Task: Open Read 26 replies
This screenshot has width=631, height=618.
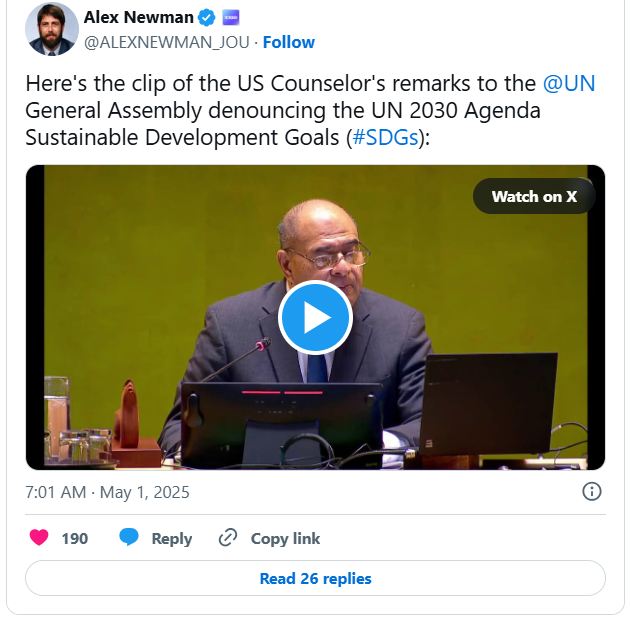Action: coord(315,578)
